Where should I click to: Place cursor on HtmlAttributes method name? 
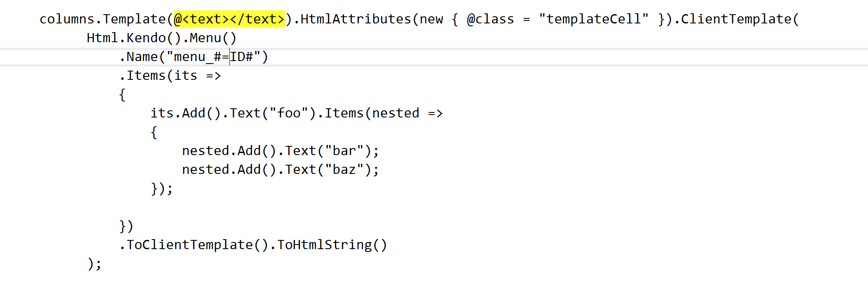[356, 19]
